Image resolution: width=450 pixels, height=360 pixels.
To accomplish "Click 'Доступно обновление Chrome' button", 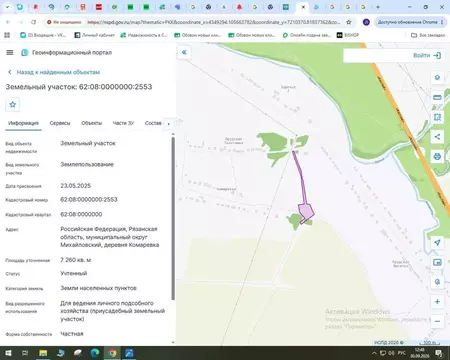I will [x=411, y=22].
